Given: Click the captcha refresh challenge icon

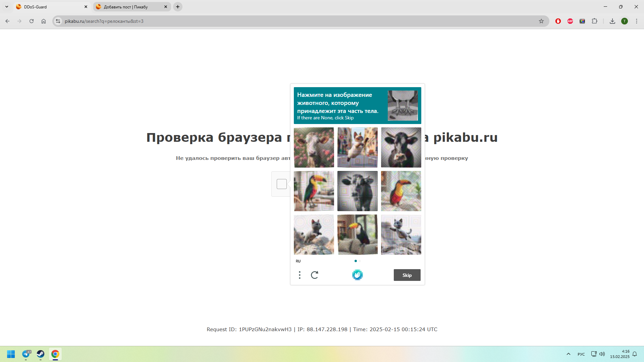Looking at the screenshot, I should click(x=314, y=275).
